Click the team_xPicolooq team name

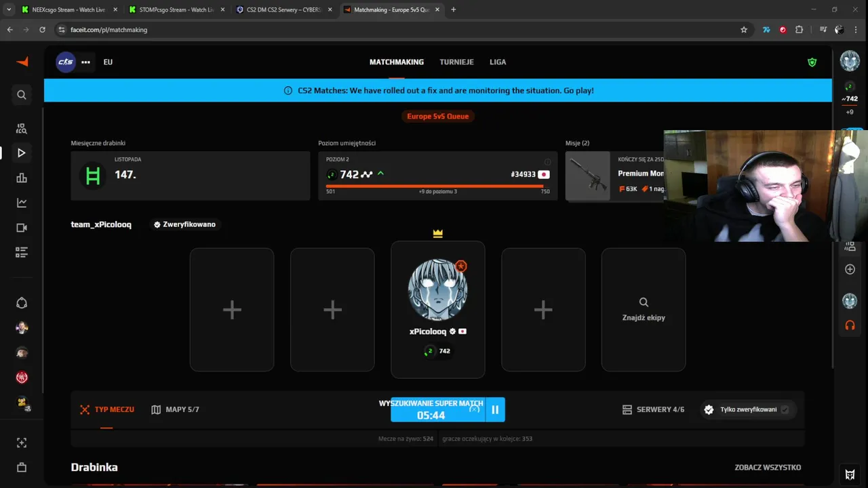pos(101,224)
